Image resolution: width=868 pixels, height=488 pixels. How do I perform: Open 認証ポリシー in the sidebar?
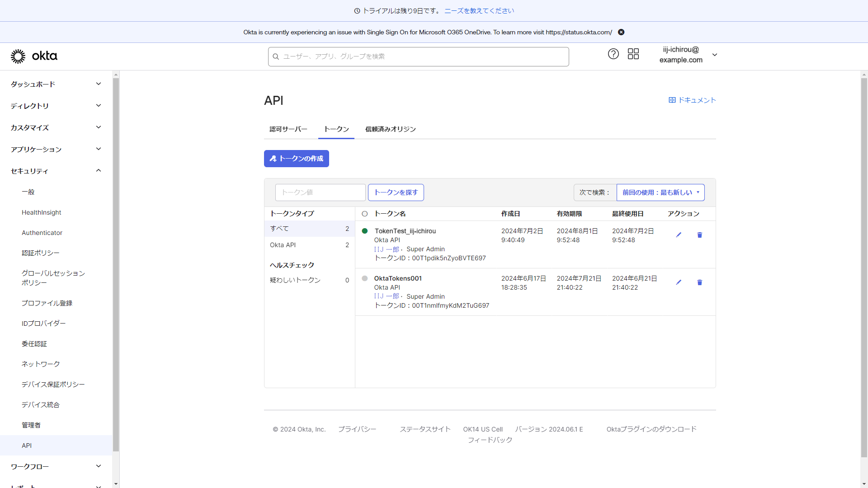[x=41, y=253]
